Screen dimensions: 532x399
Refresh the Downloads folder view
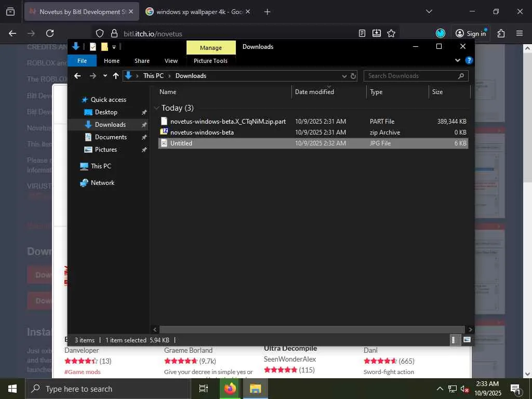point(353,76)
